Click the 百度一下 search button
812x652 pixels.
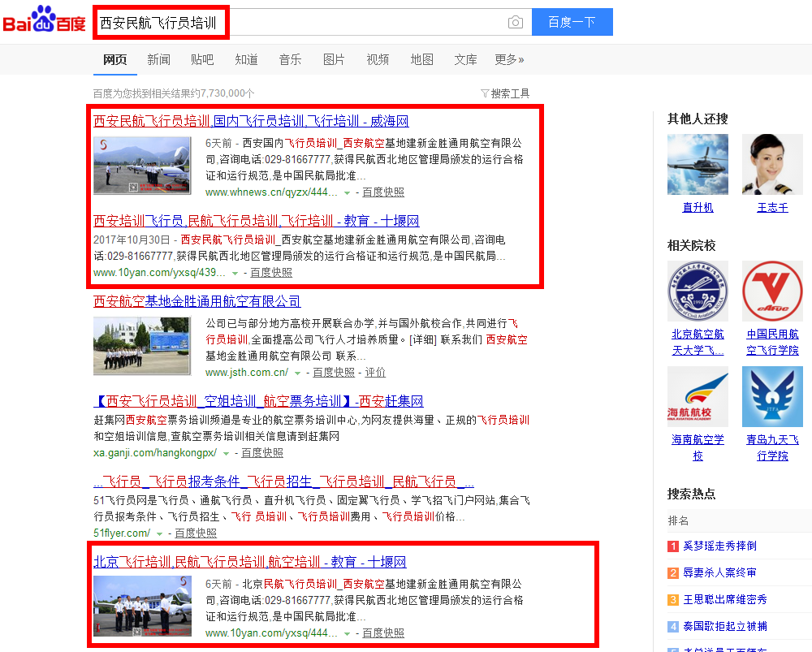click(x=572, y=22)
